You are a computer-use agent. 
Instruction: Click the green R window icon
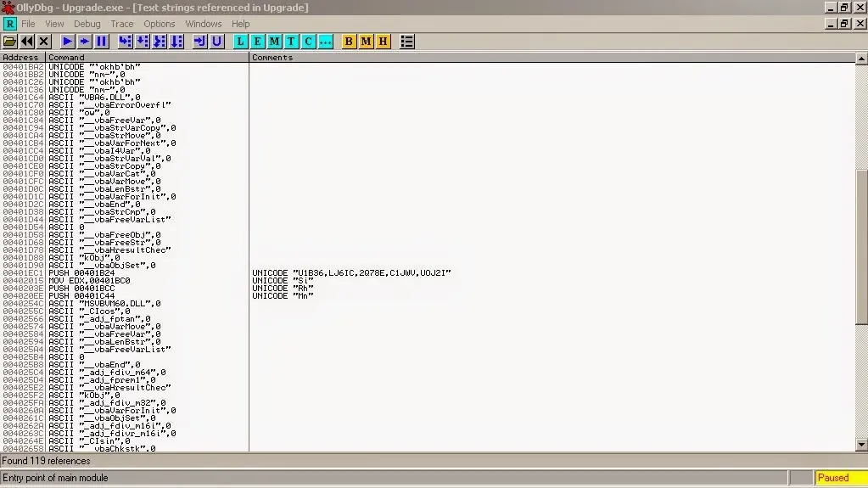[x=9, y=24]
